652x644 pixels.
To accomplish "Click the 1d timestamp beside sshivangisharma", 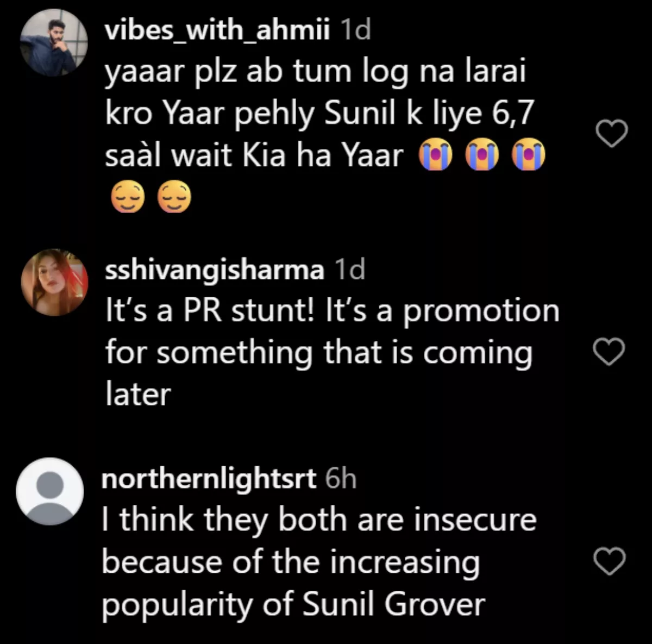I will pyautogui.click(x=350, y=270).
